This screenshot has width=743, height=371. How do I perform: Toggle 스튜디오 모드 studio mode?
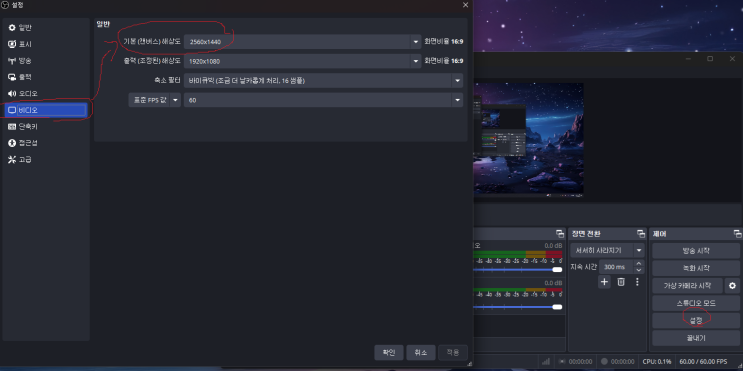[696, 303]
